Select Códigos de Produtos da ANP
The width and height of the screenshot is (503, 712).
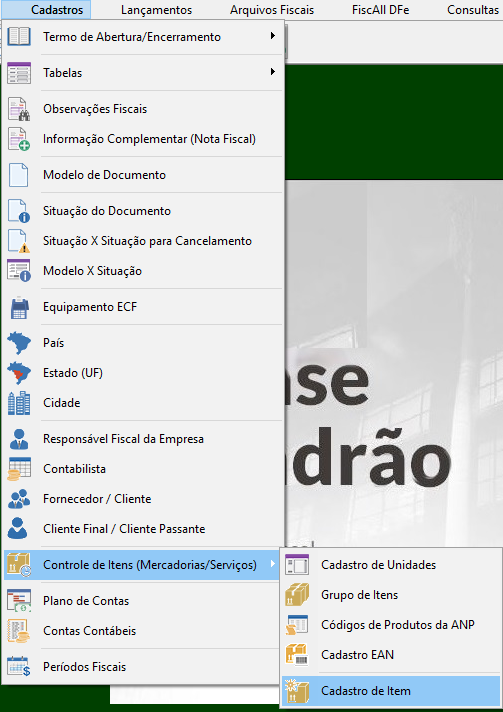tap(391, 625)
